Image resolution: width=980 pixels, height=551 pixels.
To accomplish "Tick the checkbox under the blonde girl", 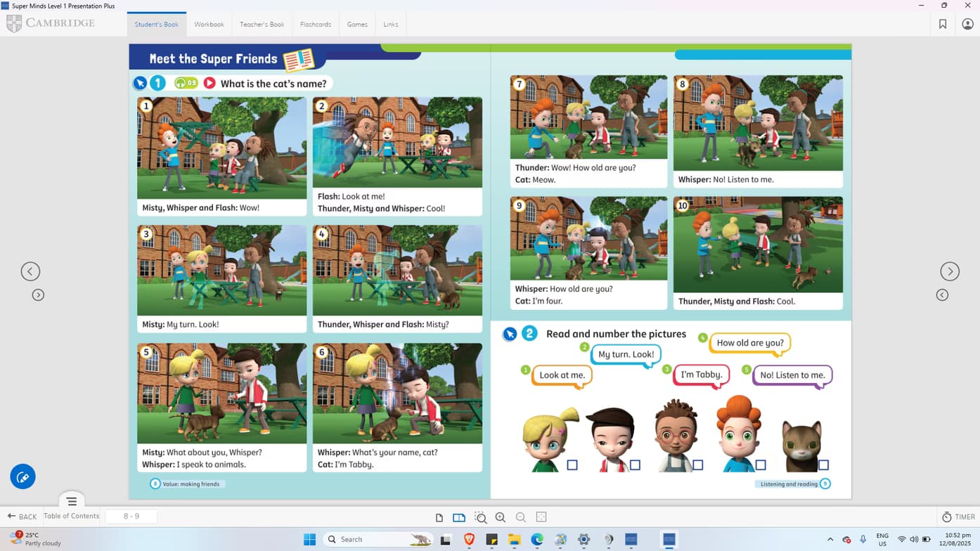I will 573,465.
